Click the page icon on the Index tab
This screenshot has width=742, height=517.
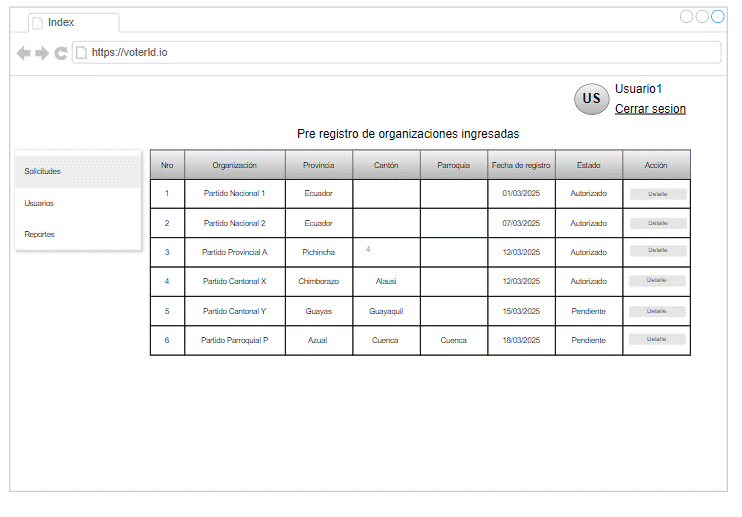click(38, 23)
